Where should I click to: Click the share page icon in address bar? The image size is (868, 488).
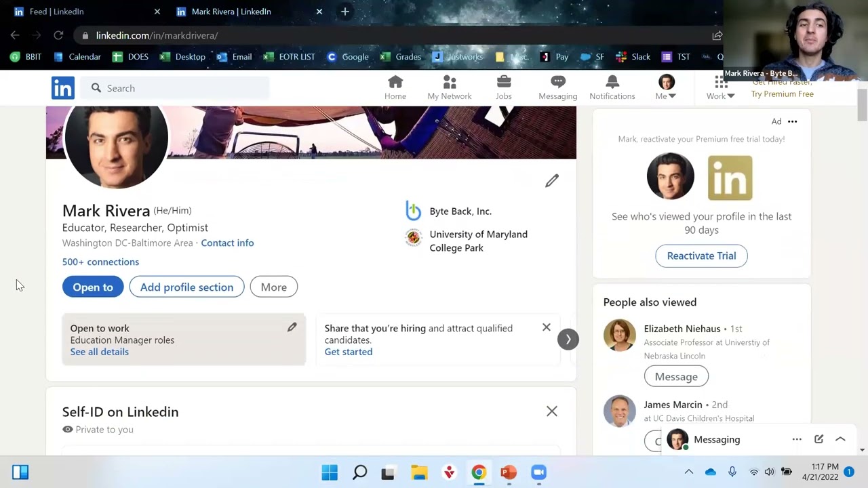click(717, 35)
